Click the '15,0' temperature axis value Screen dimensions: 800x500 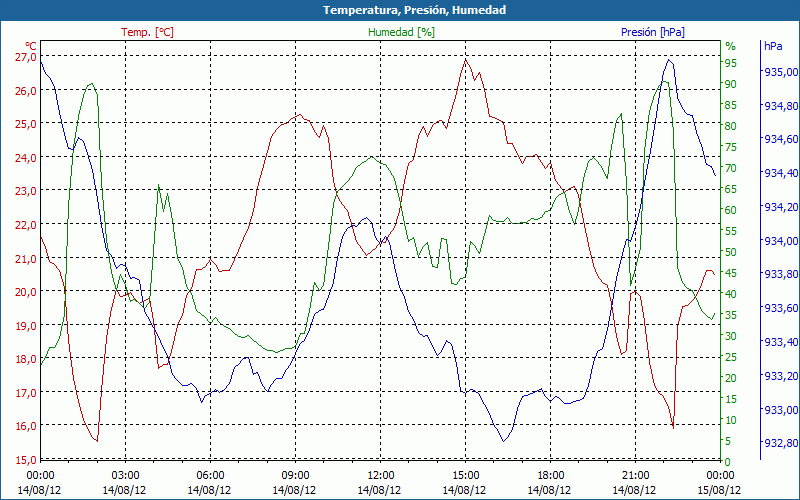pos(27,460)
